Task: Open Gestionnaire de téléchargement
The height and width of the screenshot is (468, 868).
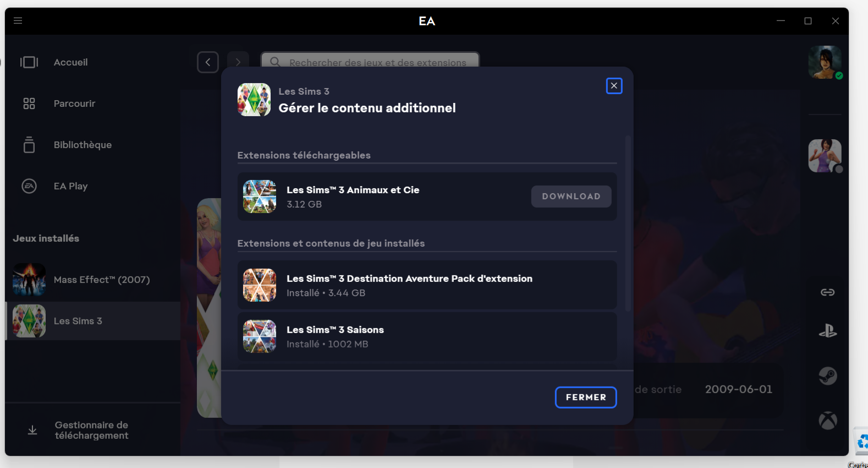Action: (91, 430)
